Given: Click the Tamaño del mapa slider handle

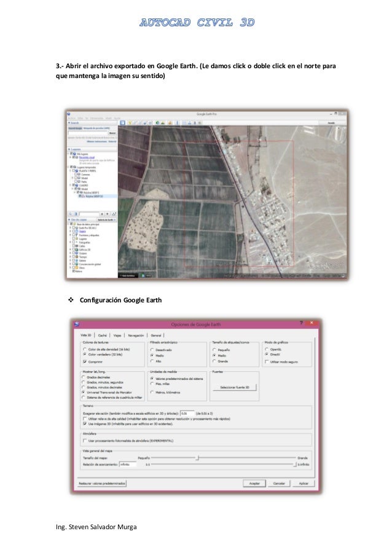Looking at the screenshot, I should (198, 458).
